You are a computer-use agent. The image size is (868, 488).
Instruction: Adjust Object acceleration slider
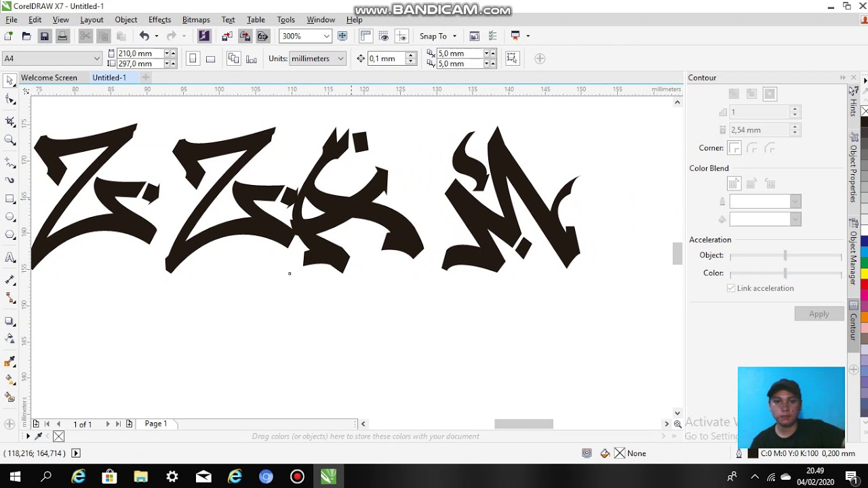[x=785, y=256]
